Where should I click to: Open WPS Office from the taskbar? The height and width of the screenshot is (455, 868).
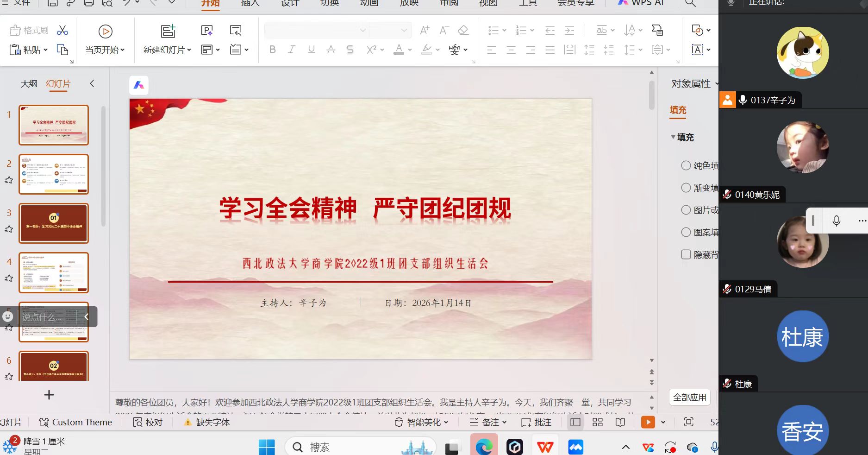pos(545,447)
